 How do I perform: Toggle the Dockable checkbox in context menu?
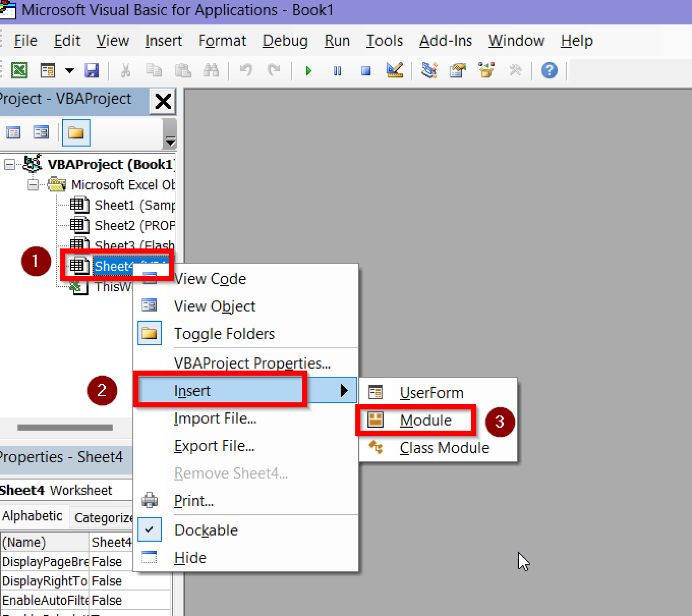(150, 529)
